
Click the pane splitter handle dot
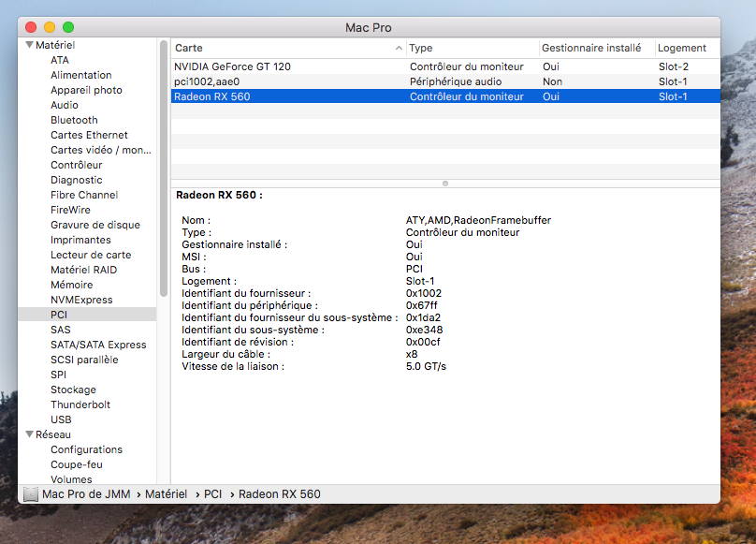[x=445, y=184]
